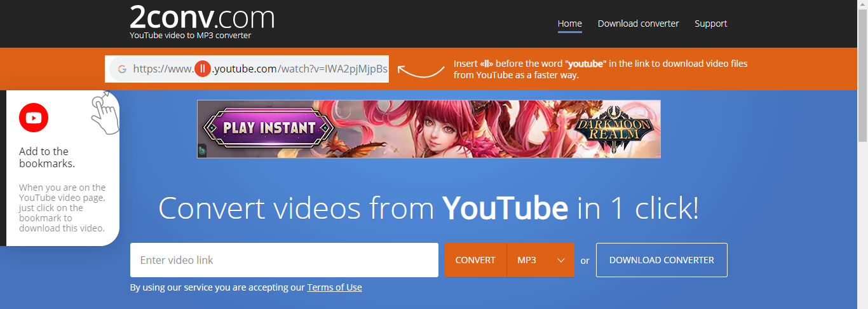
Task: Click the 'Convert videos from YouTube in 1 click!' heading
Action: click(429, 208)
